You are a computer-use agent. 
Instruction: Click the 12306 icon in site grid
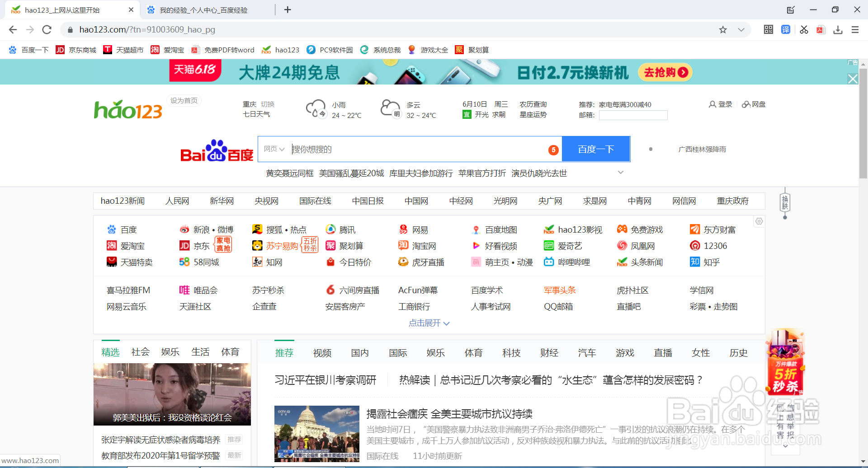(x=695, y=246)
